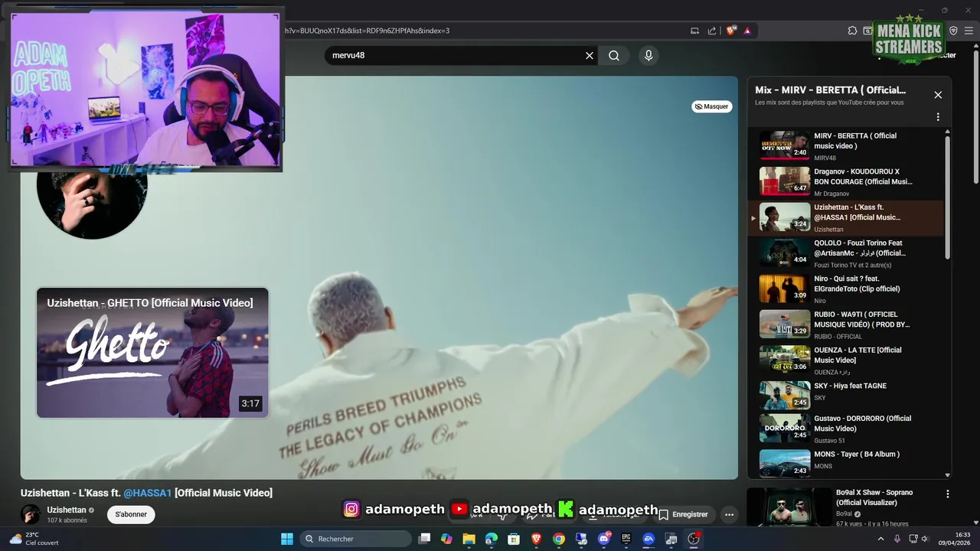980x551 pixels.
Task: Click the install app icon in address bar
Action: tap(694, 31)
